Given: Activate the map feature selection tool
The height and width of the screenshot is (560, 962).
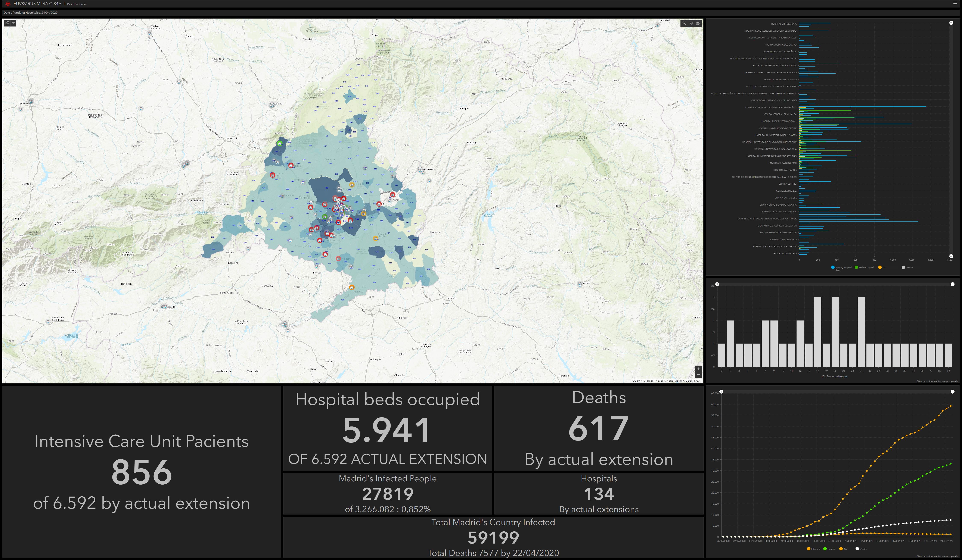Looking at the screenshot, I should [x=7, y=23].
